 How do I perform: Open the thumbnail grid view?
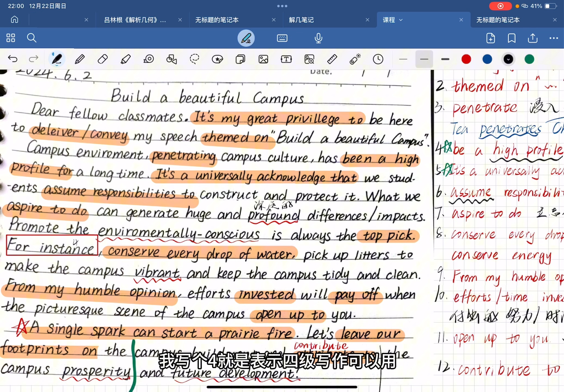click(x=11, y=38)
